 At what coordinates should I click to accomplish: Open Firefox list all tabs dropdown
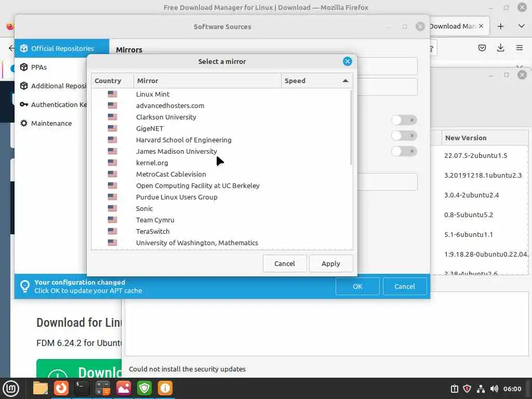(x=522, y=26)
